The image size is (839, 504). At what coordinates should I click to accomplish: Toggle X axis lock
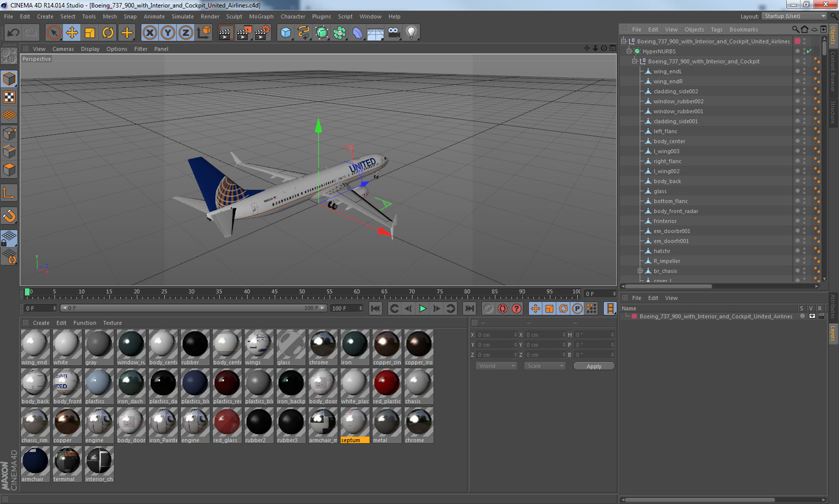[149, 33]
